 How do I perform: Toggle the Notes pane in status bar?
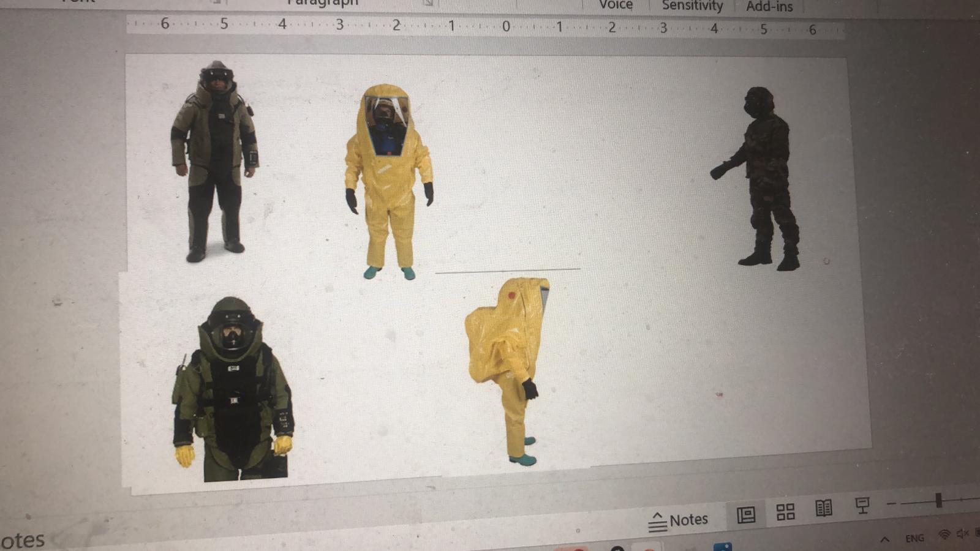pos(679,520)
